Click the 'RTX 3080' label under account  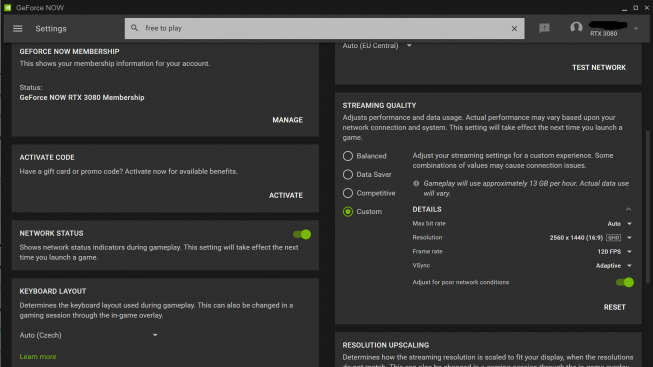pyautogui.click(x=603, y=34)
